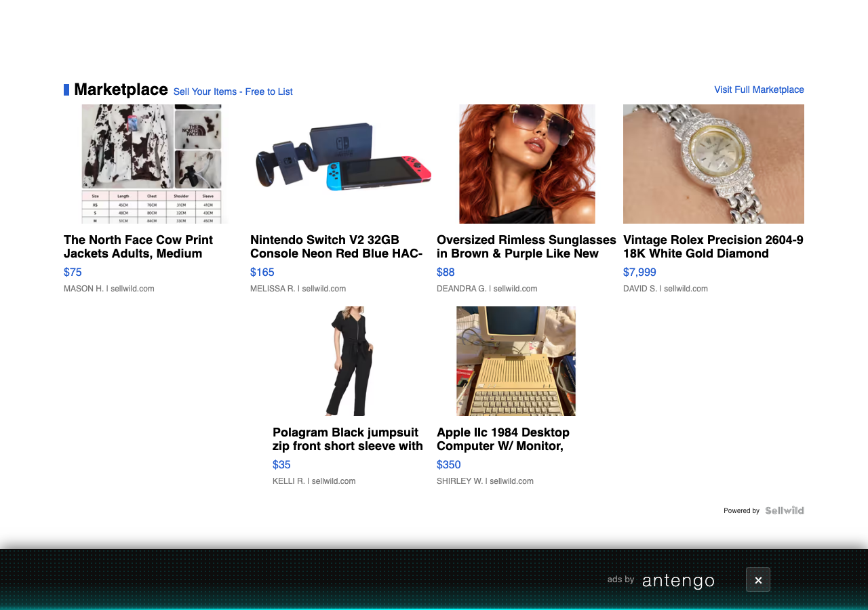Select the $350 price
The image size is (868, 610).
(449, 465)
